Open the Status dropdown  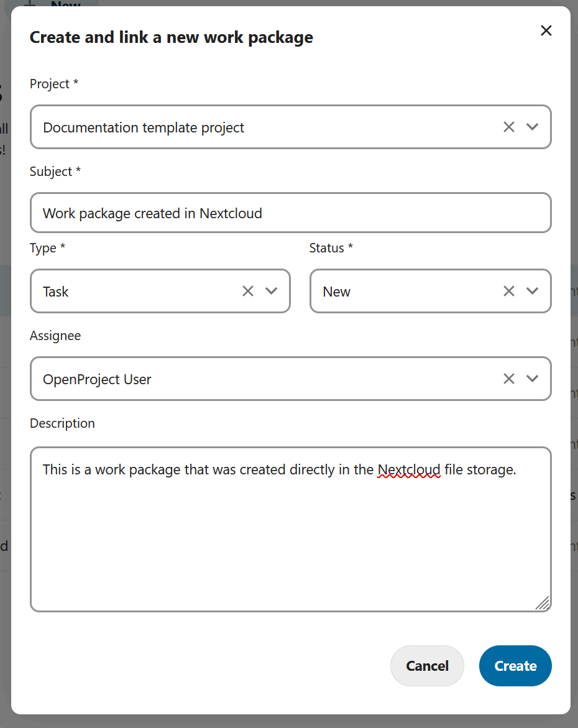[x=533, y=291]
